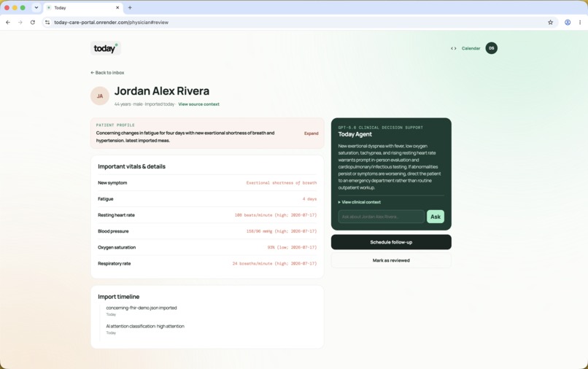
Task: Click the Import timeline heading
Action: click(118, 297)
